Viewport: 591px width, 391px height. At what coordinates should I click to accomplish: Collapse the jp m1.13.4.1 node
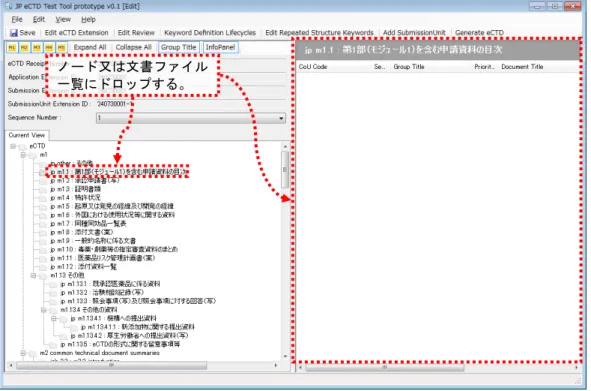(x=54, y=319)
